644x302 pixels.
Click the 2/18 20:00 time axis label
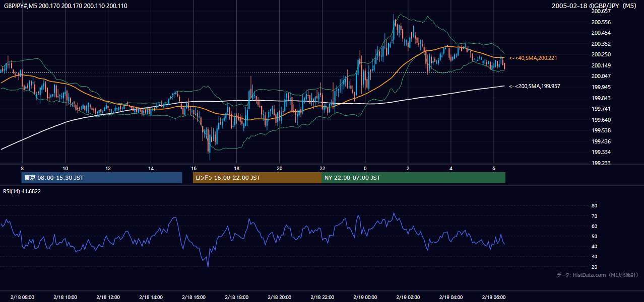279,297
